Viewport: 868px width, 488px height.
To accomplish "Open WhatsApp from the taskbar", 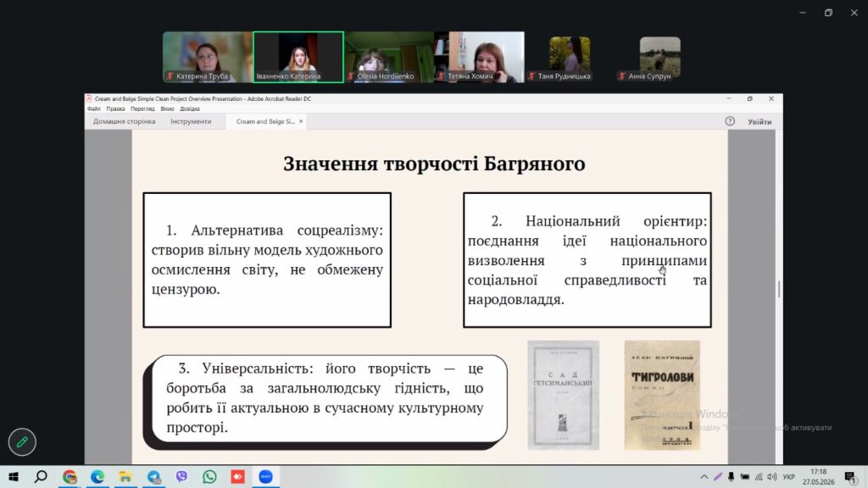I will click(x=210, y=476).
